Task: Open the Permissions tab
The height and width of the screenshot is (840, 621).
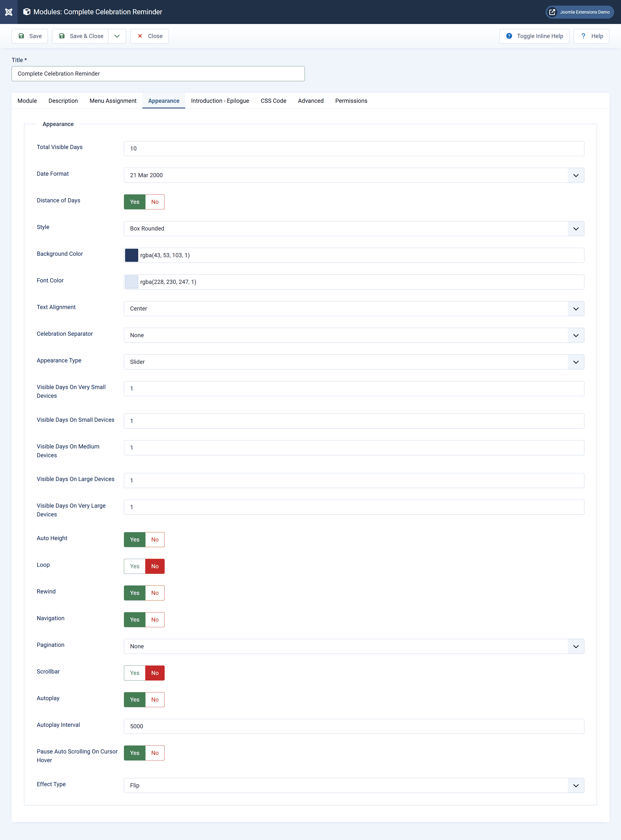Action: [x=351, y=101]
